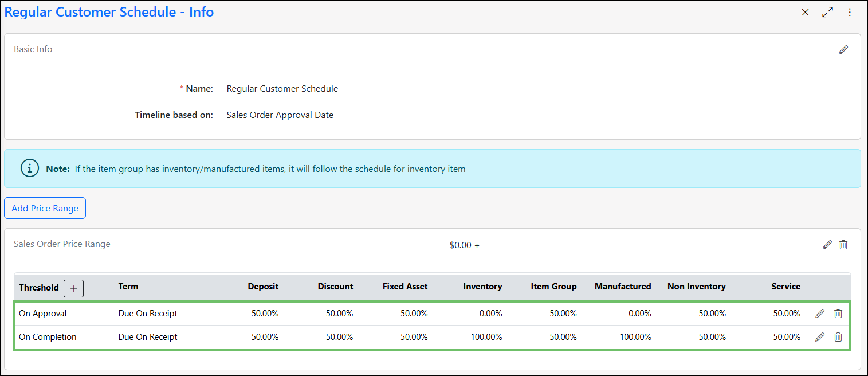Delete the Sales Order Price Range
Screen dimensions: 868x376
click(843, 245)
